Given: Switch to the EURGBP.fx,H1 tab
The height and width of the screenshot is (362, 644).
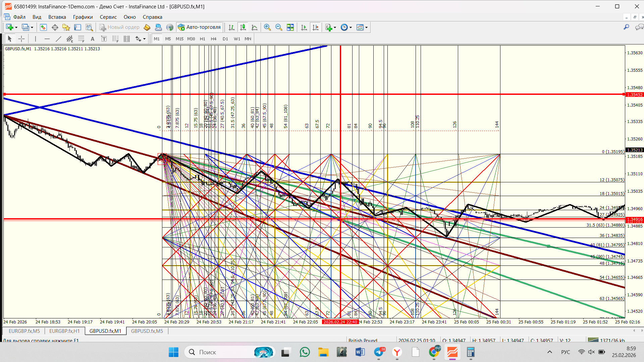Looking at the screenshot, I should (x=64, y=331).
